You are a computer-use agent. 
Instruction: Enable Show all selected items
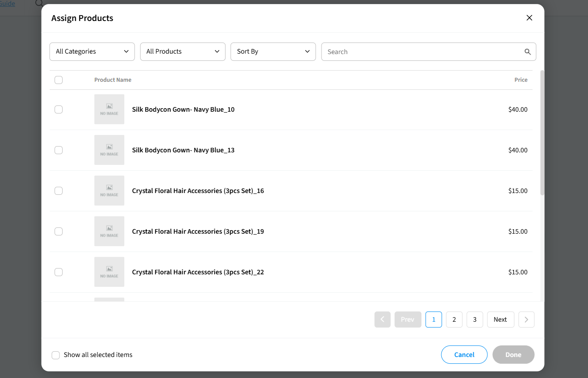click(56, 355)
